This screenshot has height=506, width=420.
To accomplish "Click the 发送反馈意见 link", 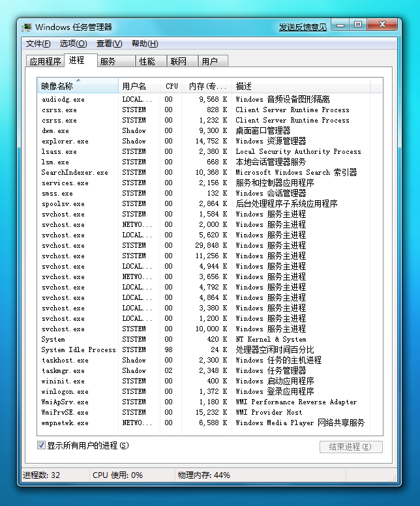I will (303, 27).
